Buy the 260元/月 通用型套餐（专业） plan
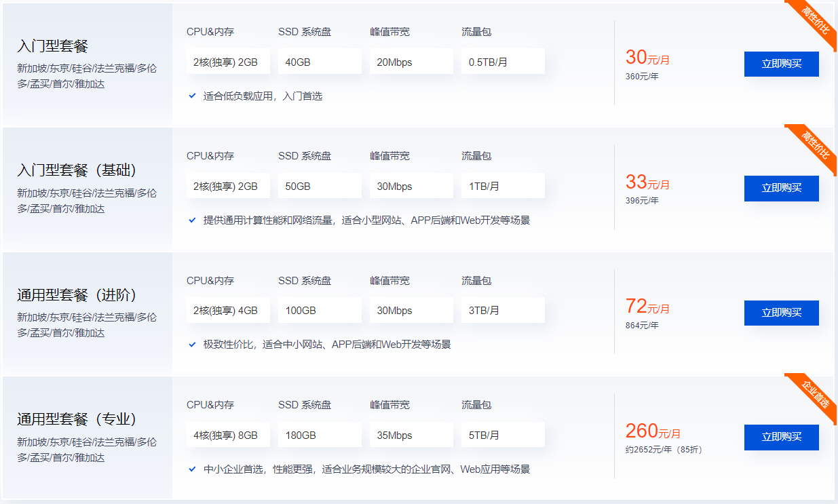Image resolution: width=838 pixels, height=504 pixels. point(781,438)
